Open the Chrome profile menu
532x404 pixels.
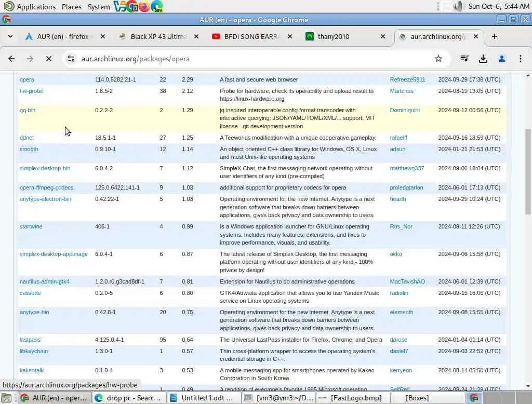click(502, 59)
